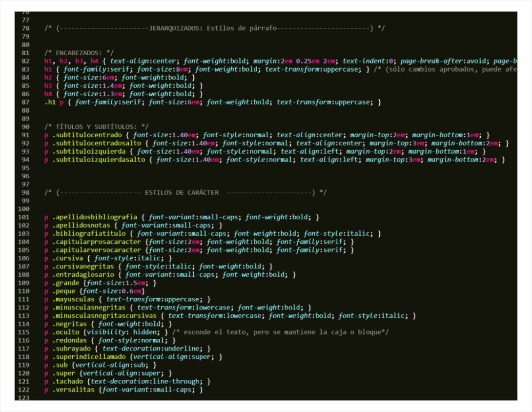
Task: Click the ESTILOS DE CARÁCTER comment heading
Action: (x=185, y=192)
